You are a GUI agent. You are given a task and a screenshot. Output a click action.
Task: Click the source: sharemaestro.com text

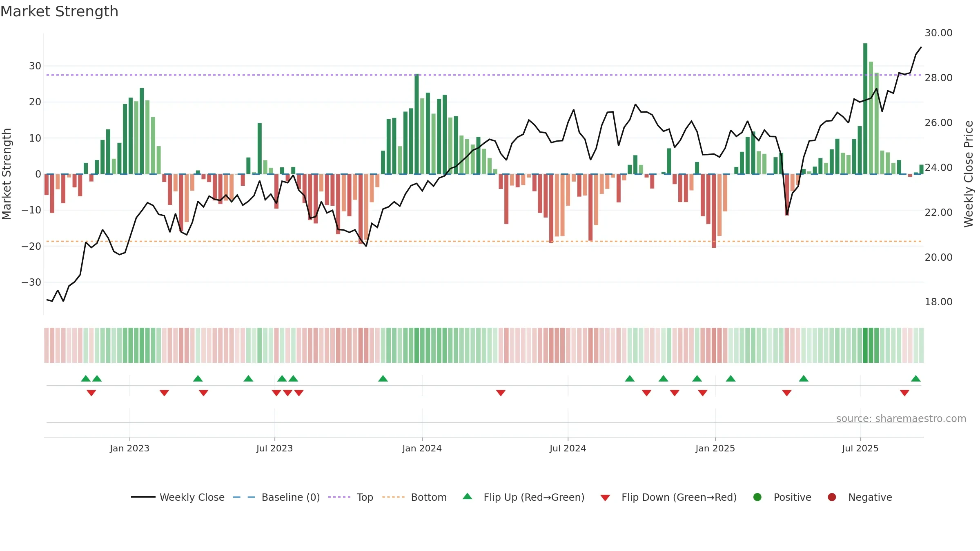coord(901,418)
